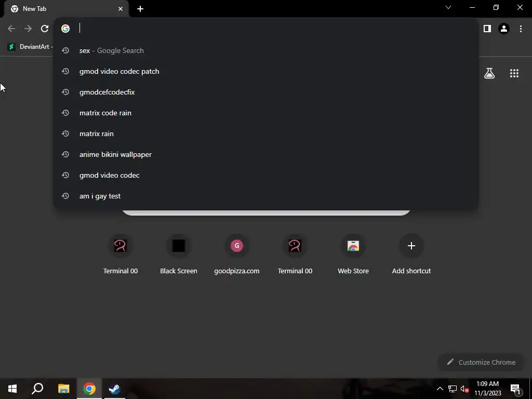Click history icon beside 'matrix rain'
Screen dimensions: 532x399
pyautogui.click(x=65, y=134)
